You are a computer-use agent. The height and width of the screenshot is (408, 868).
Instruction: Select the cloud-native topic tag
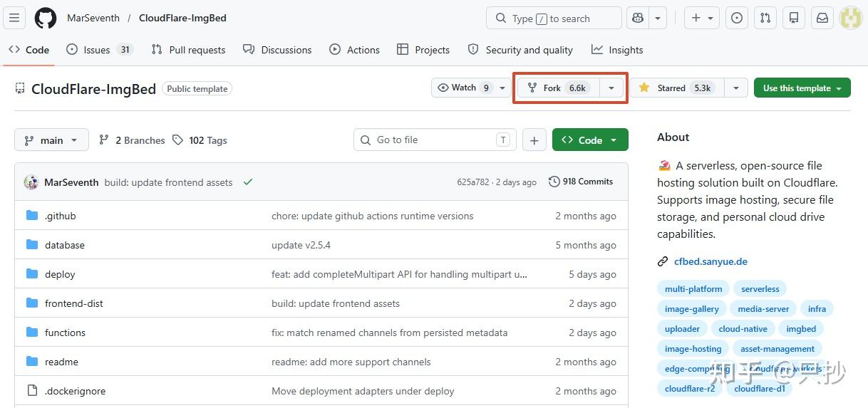743,329
